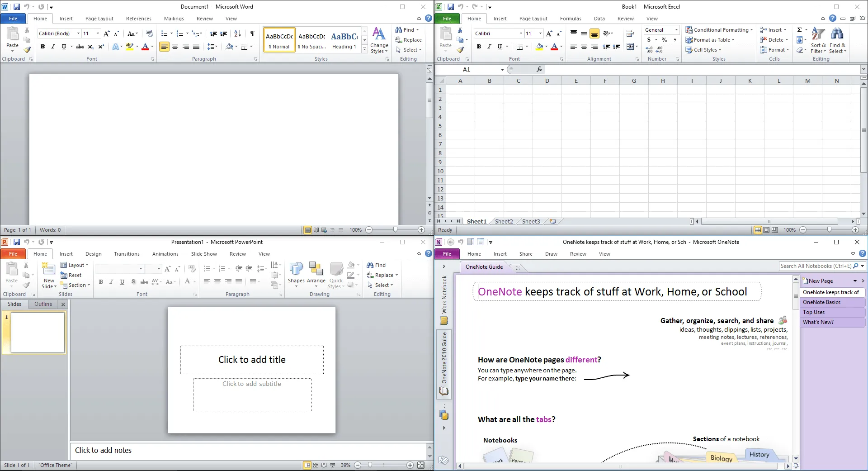Viewport: 868px width, 471px height.
Task: Click the Show/Hide paragraph marks icon in Word
Action: pos(253,33)
